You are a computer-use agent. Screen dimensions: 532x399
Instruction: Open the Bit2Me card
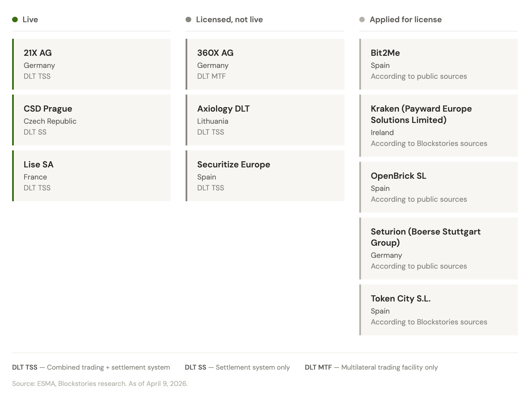438,64
